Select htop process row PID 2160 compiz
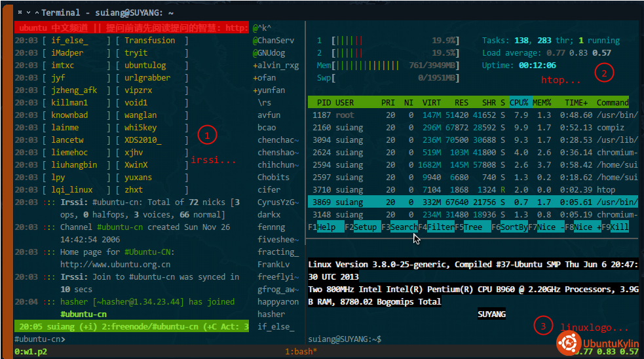644x359 pixels. coord(473,128)
